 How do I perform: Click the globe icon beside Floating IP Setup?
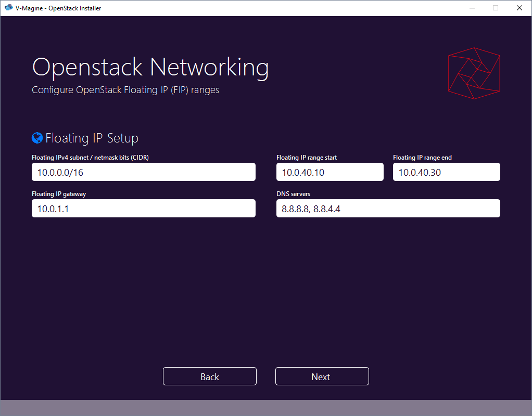coord(36,138)
